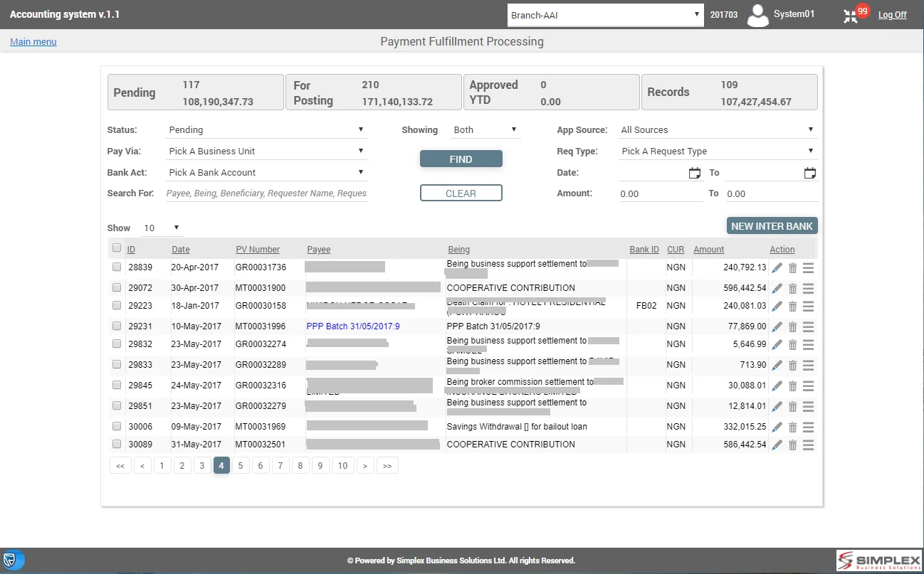Open the Date from calendar icon
Screen dimensions: 924x574
695,173
